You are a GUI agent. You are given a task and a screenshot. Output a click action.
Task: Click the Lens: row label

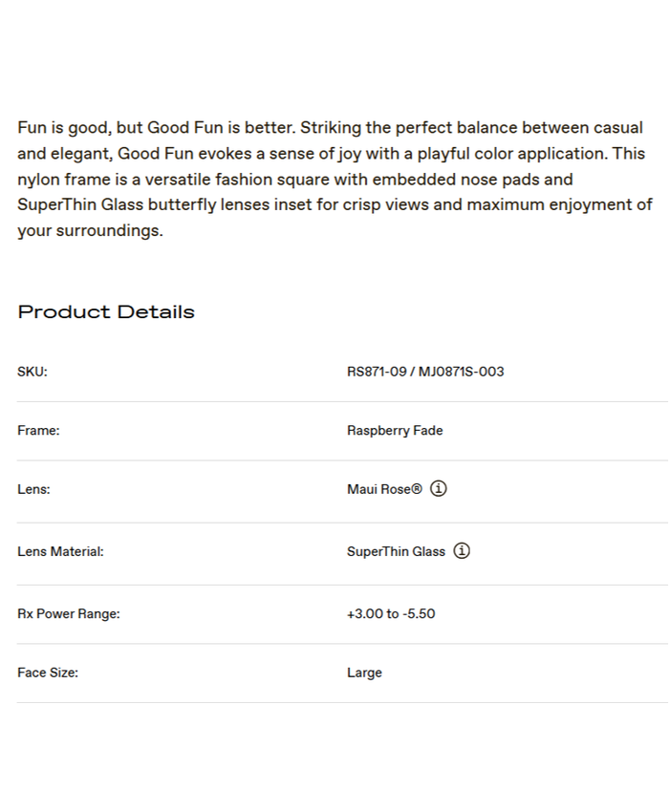coord(33,489)
